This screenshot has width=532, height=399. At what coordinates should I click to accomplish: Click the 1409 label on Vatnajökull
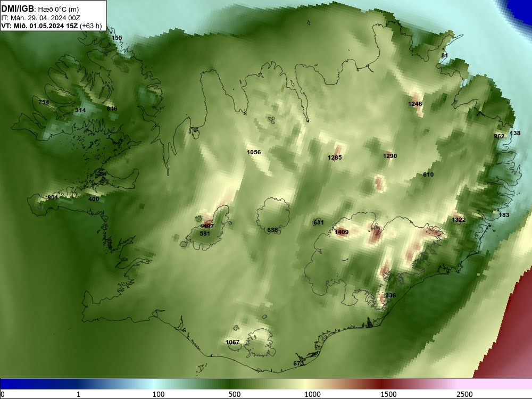pyautogui.click(x=342, y=232)
